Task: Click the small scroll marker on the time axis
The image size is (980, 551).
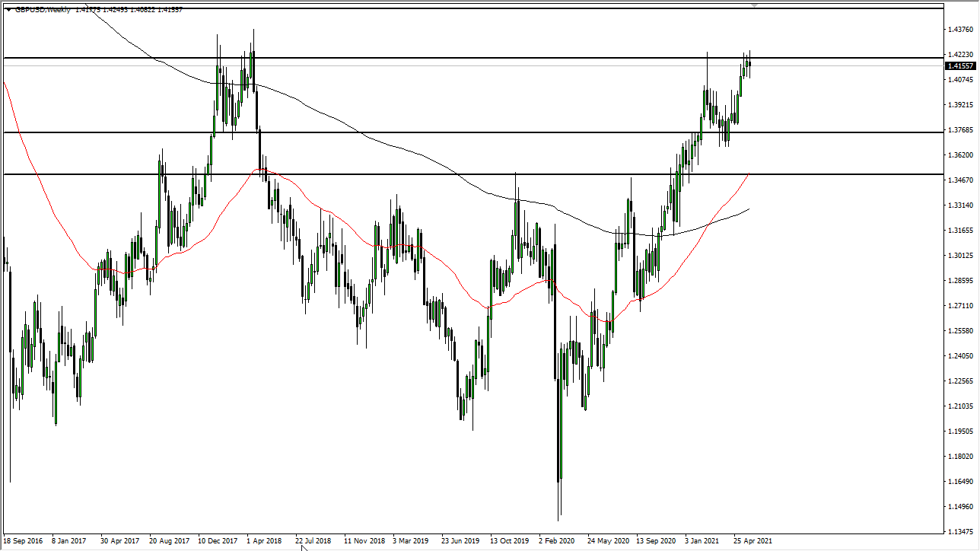Action: 302,547
